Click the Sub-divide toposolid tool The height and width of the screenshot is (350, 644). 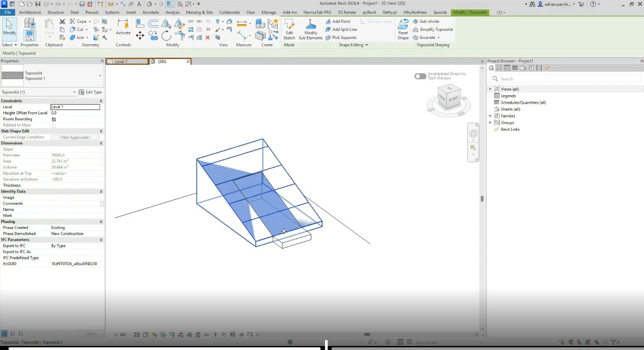[426, 21]
